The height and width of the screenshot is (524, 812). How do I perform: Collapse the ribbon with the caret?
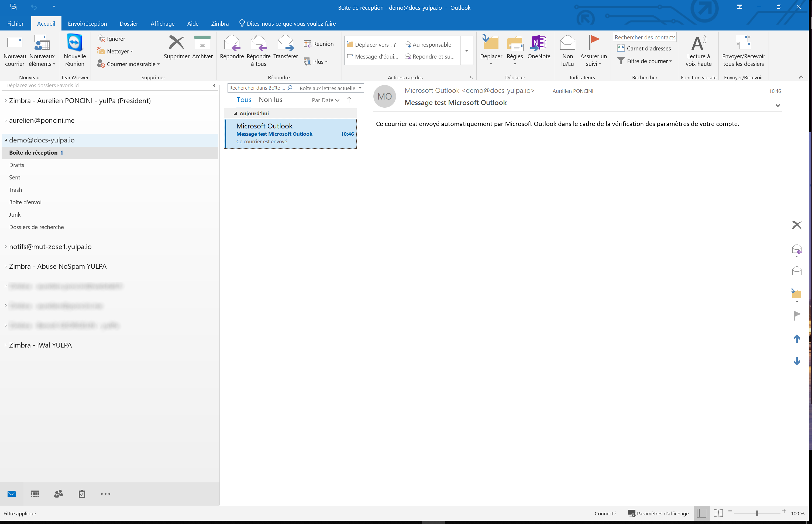[801, 77]
